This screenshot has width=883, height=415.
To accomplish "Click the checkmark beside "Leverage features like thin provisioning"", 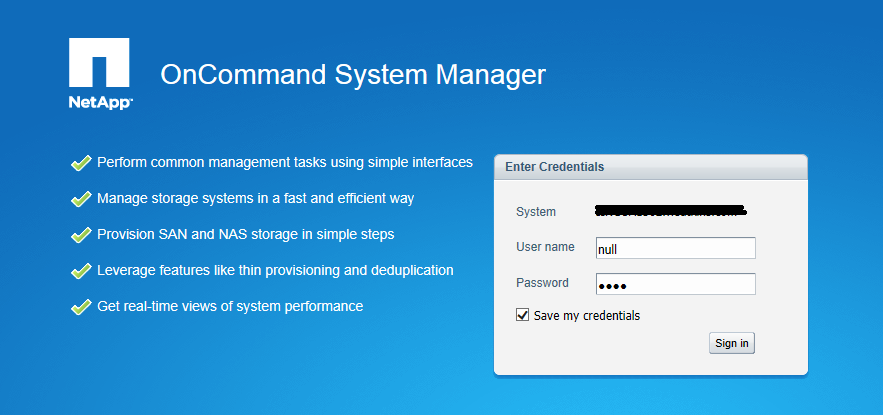I will [81, 271].
